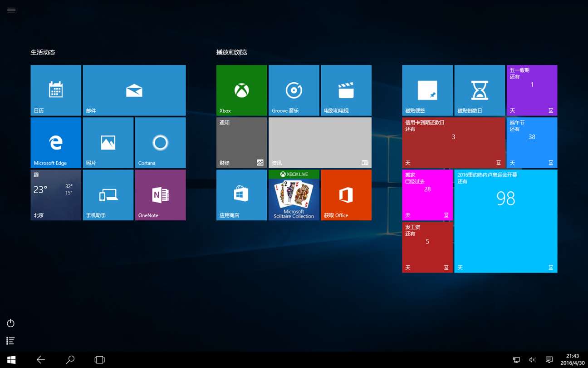Open the 电影和电视 tile
The width and height of the screenshot is (588, 368).
click(x=346, y=90)
